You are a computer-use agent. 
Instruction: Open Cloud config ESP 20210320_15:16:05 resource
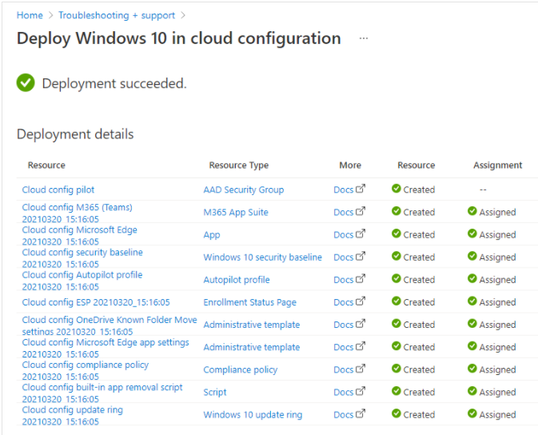96,302
